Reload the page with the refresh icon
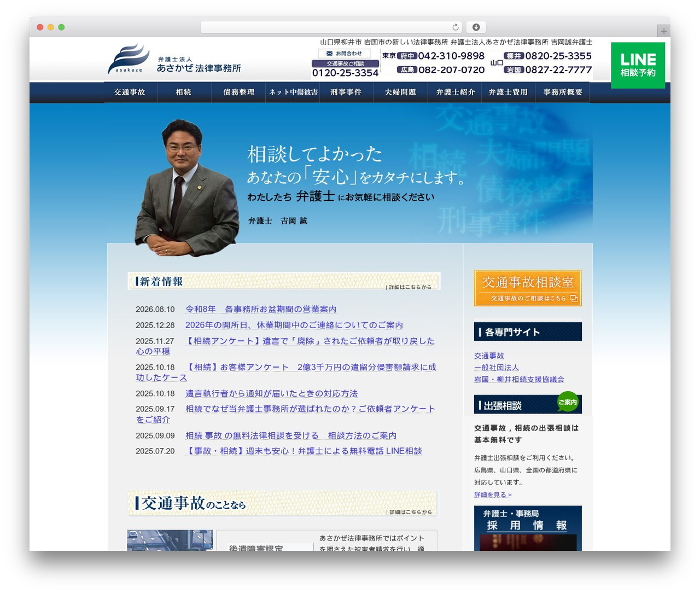Screen dimensions: 700x593 (x=456, y=27)
